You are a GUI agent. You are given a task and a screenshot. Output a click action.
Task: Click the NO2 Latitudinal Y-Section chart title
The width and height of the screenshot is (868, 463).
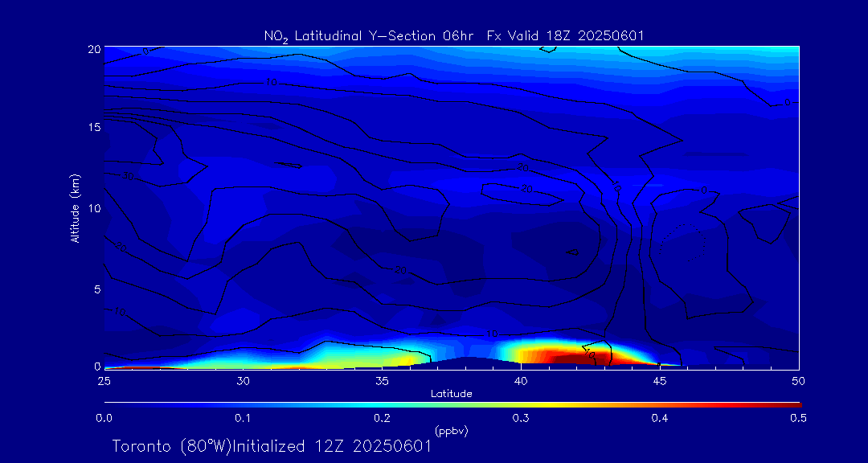(x=454, y=35)
